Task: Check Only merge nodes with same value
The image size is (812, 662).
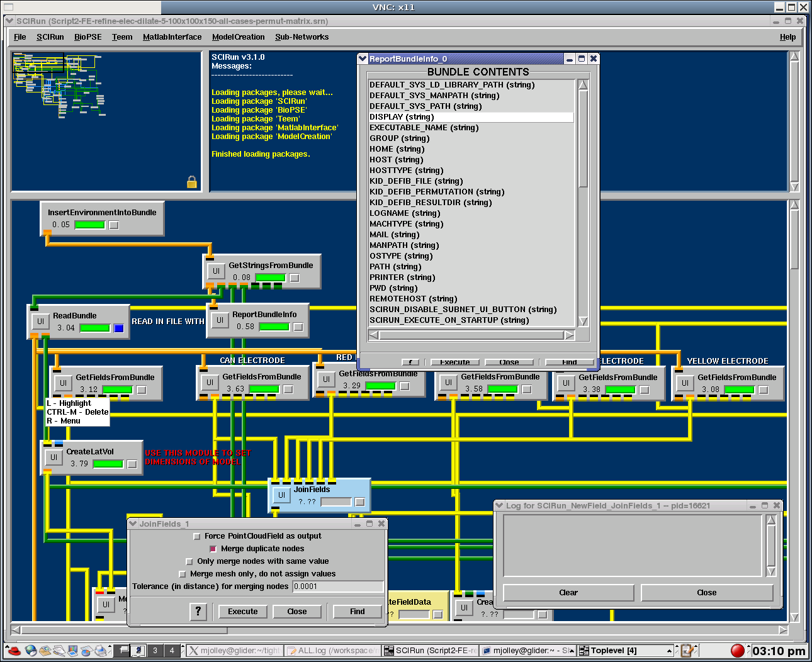Action: [189, 561]
